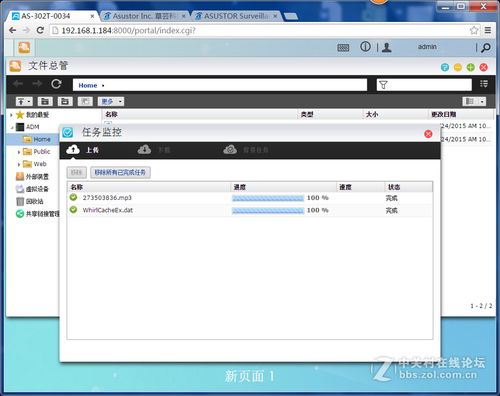Select the WhirlCacheEx.dat task row name
The width and height of the screenshot is (500, 396).
click(x=108, y=210)
